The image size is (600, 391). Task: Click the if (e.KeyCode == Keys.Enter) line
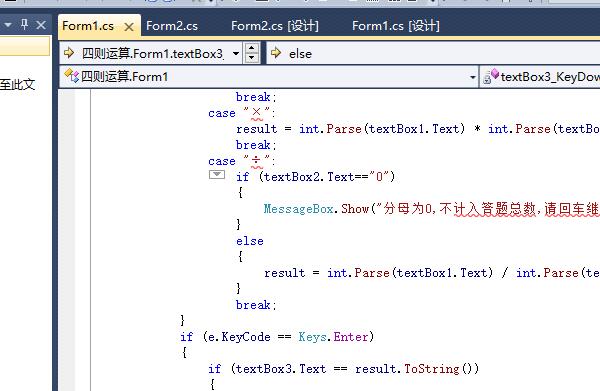point(277,337)
